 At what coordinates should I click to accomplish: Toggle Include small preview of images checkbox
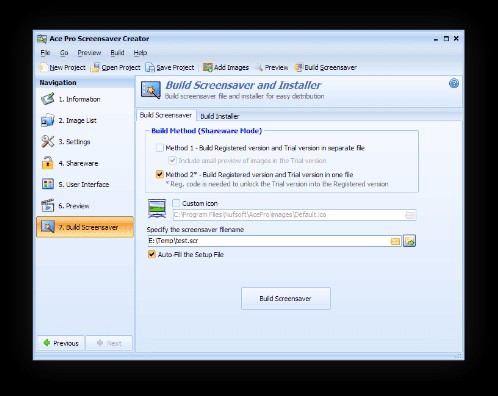click(x=172, y=160)
